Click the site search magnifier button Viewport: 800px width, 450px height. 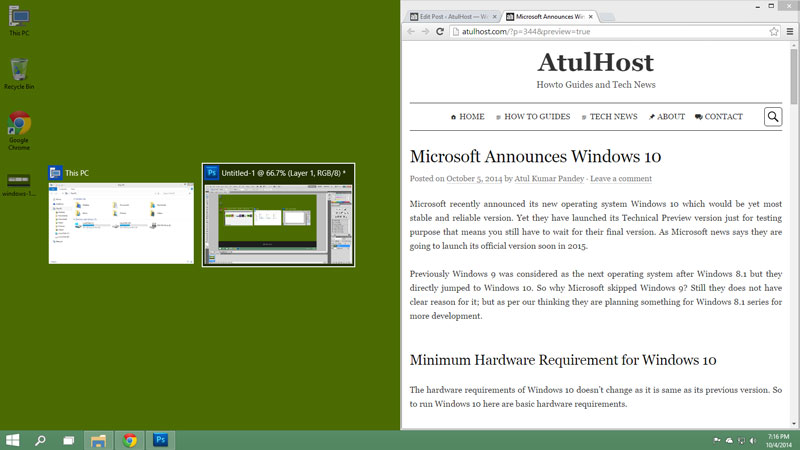click(x=773, y=117)
